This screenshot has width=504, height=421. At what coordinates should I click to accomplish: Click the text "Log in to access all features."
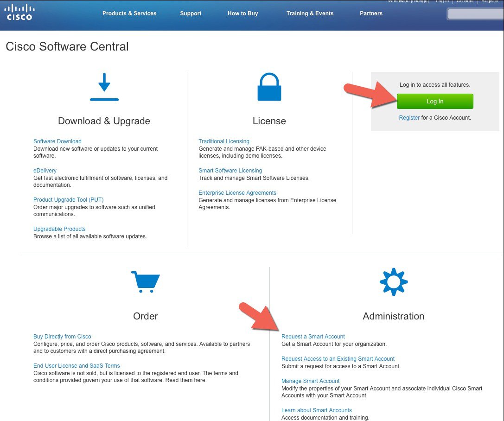click(435, 85)
